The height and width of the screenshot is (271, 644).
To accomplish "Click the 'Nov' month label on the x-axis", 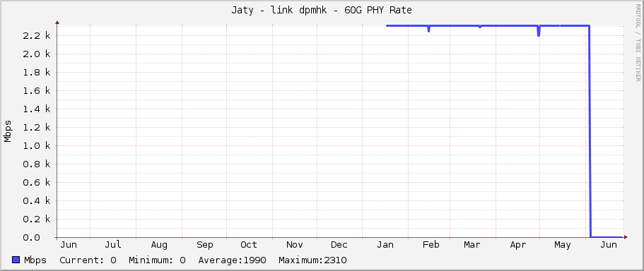I will coord(295,245).
